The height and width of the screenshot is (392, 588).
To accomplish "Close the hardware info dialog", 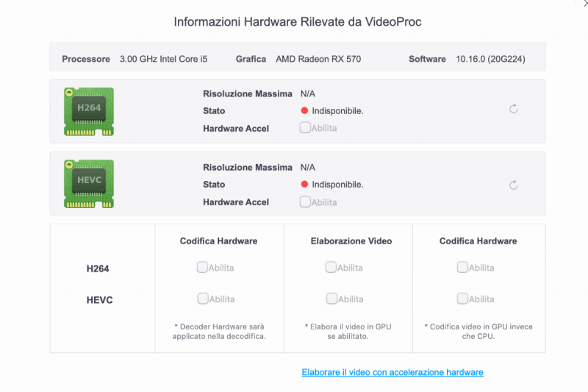I will pos(585,3).
